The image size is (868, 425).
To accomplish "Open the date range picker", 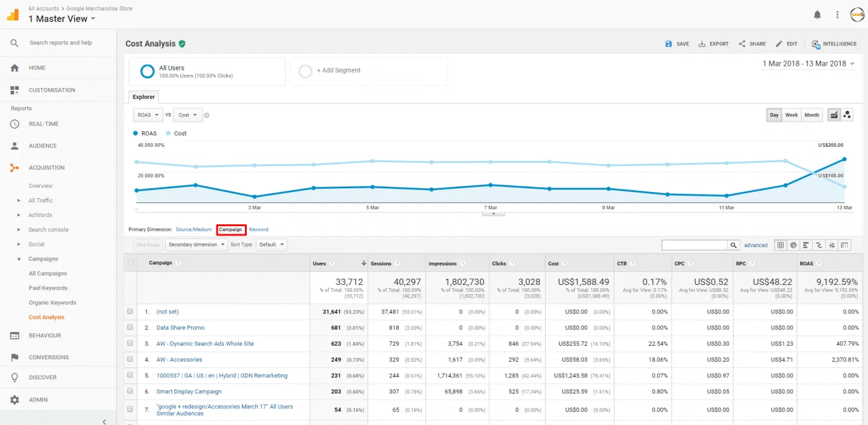I will click(x=808, y=64).
